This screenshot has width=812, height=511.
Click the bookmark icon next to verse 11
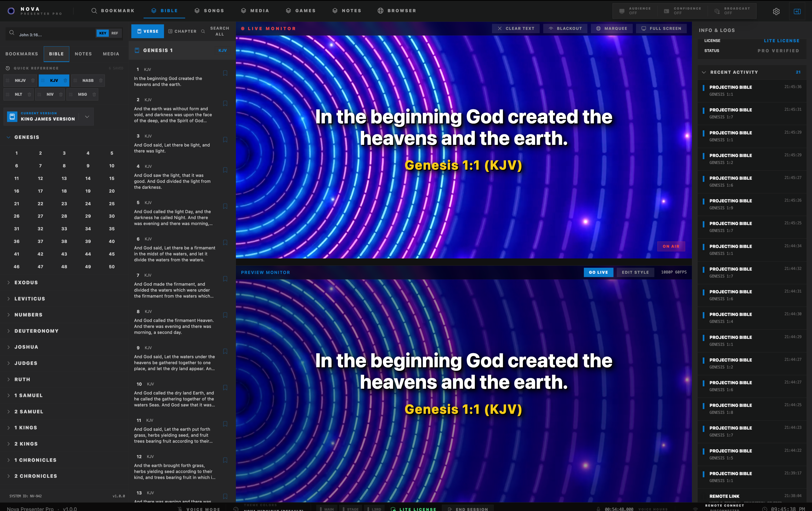225,424
